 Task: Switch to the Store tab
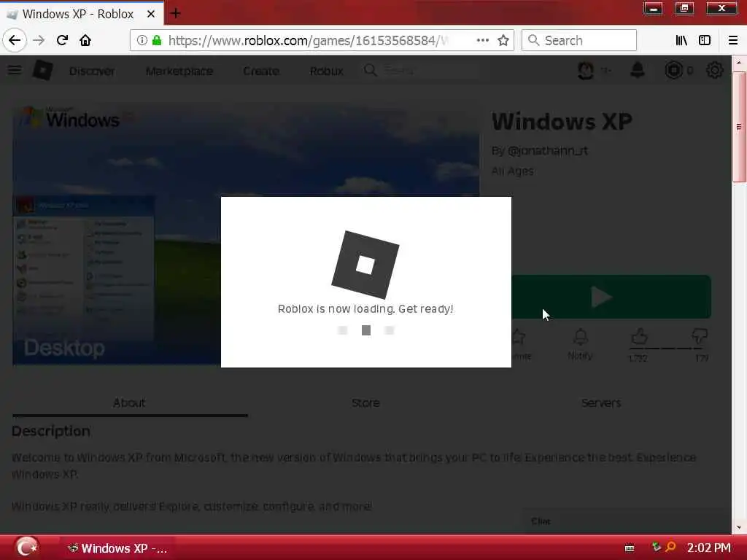pos(365,402)
